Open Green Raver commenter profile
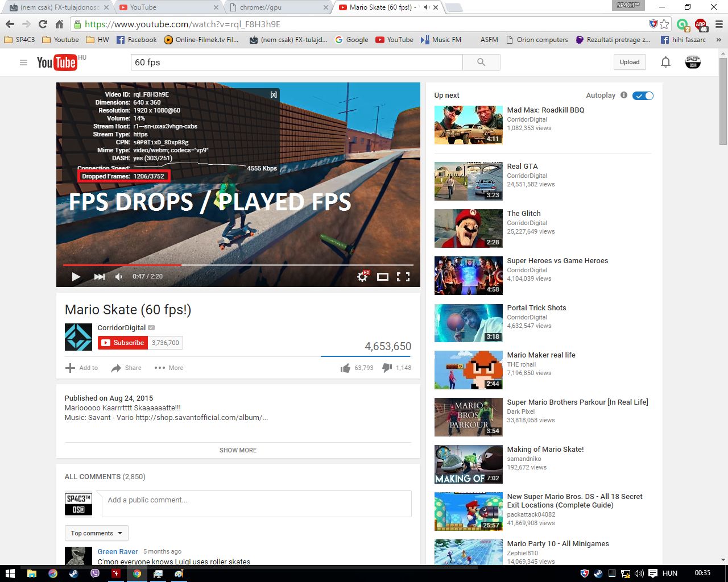The width and height of the screenshot is (728, 582). pyautogui.click(x=118, y=552)
